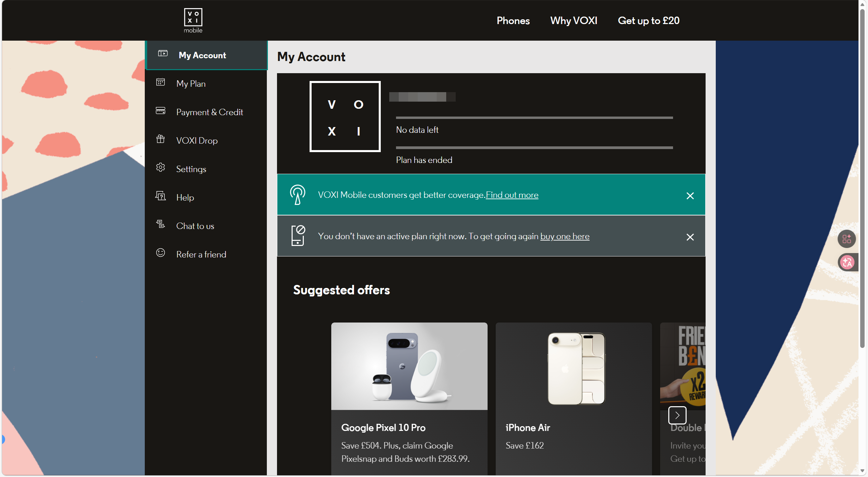Click the smiley icon beside Refer a friend
The image size is (868, 477).
click(x=160, y=253)
